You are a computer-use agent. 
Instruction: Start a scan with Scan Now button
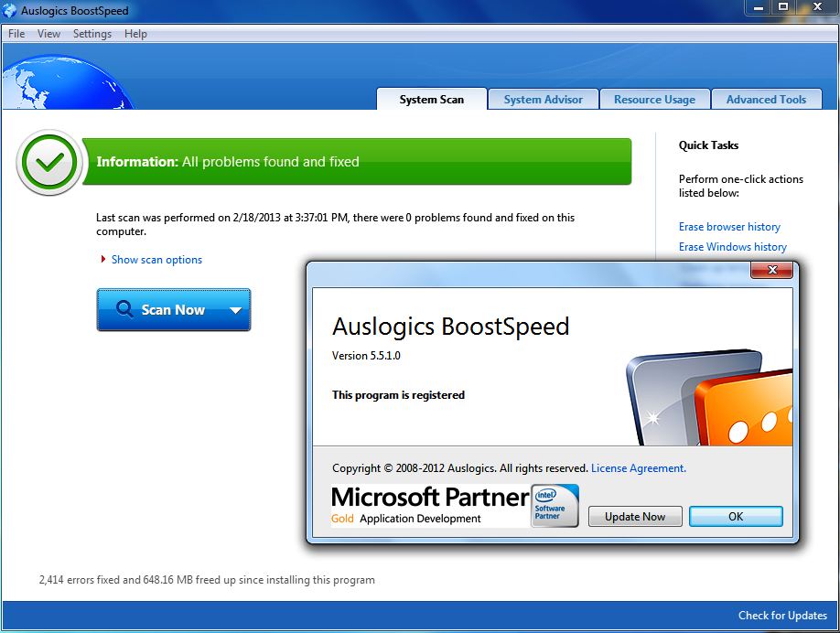[x=174, y=310]
